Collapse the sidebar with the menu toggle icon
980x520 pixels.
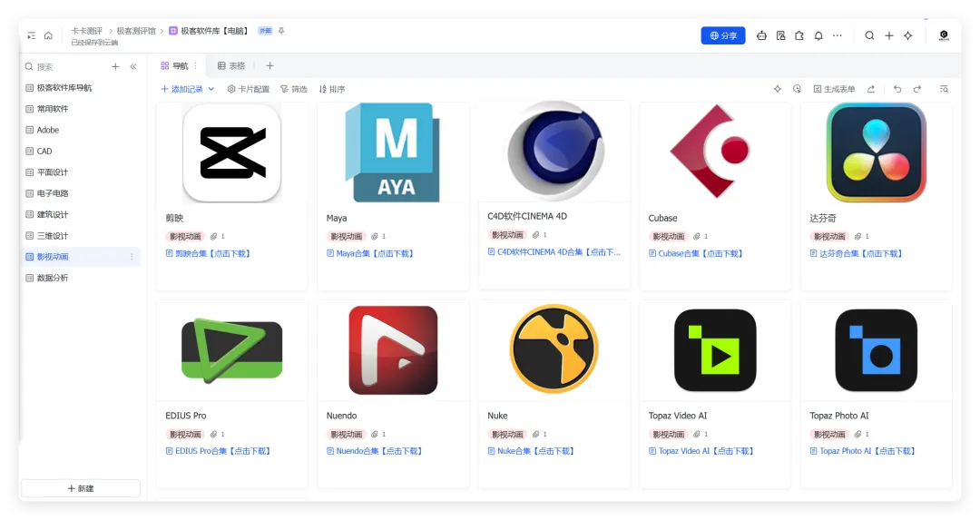click(31, 35)
